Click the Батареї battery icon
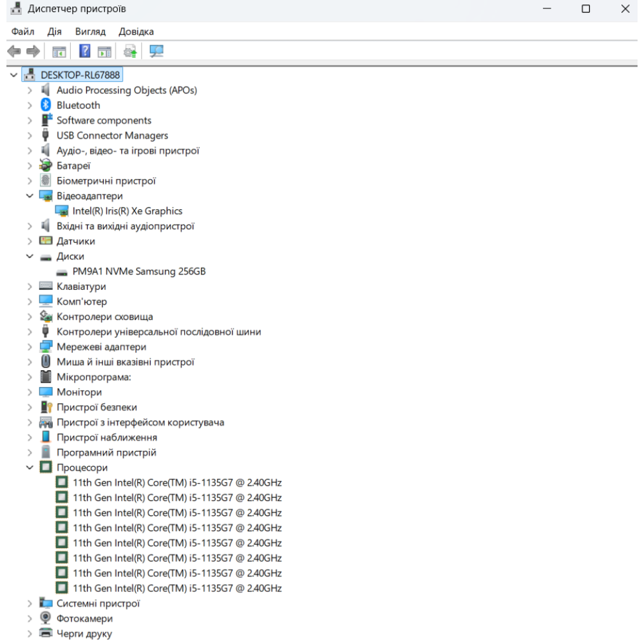Viewport: 644px width, 644px height. (x=46, y=166)
